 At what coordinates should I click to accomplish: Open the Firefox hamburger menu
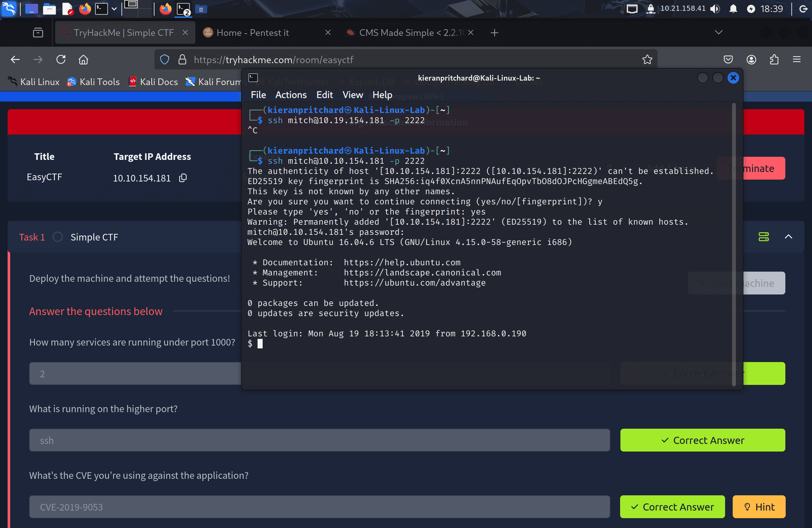pos(797,60)
